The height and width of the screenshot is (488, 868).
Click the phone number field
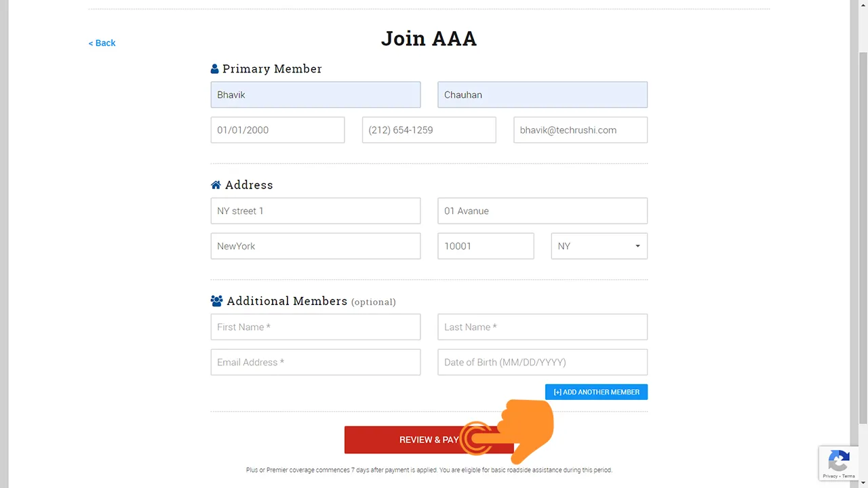[x=429, y=130]
